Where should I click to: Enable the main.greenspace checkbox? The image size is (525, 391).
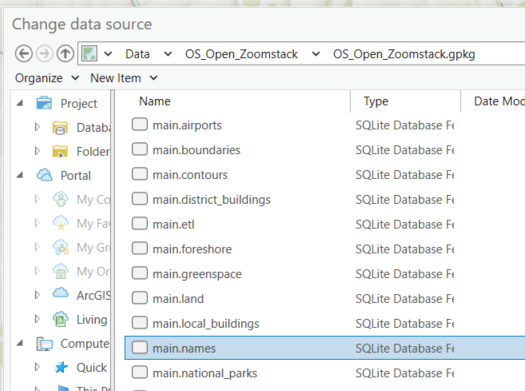point(140,273)
